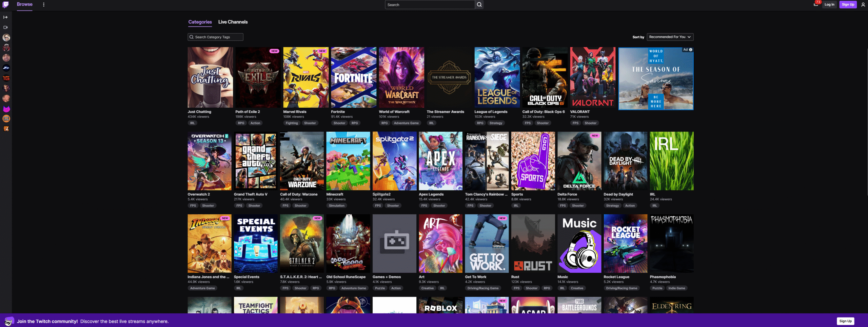Viewport: 868px width, 327px height.
Task: Open the Just Chatting category thumbnail
Action: point(210,77)
